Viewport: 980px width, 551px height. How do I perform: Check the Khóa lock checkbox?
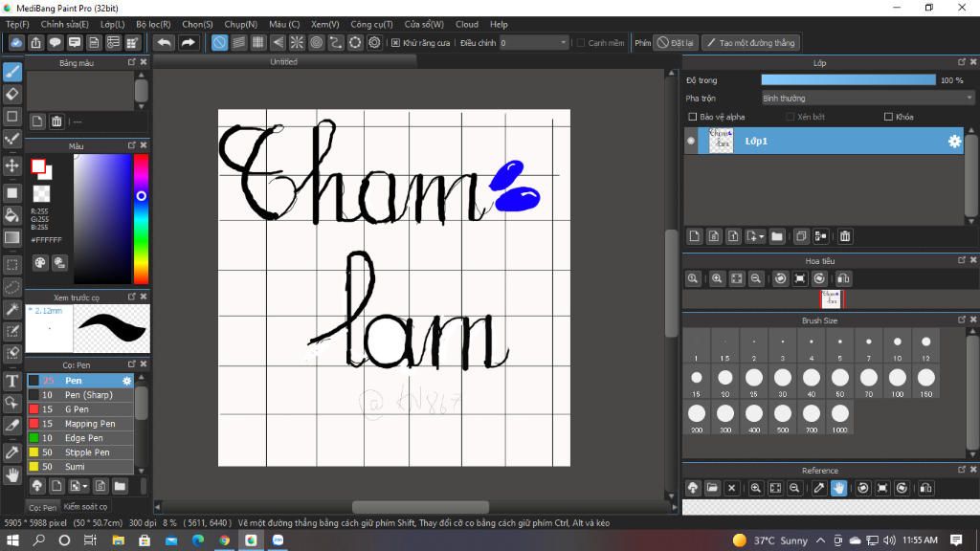(x=889, y=117)
